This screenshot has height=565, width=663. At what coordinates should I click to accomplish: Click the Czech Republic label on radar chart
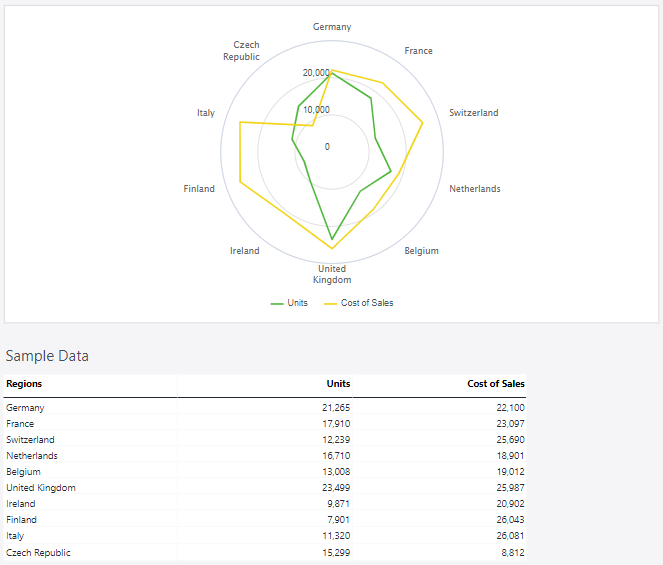(x=245, y=51)
